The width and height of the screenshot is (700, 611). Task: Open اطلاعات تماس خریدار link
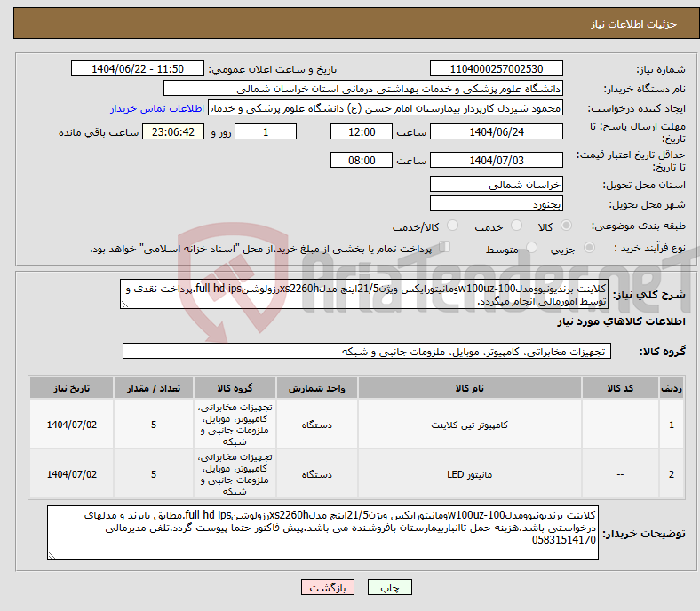pos(157,108)
